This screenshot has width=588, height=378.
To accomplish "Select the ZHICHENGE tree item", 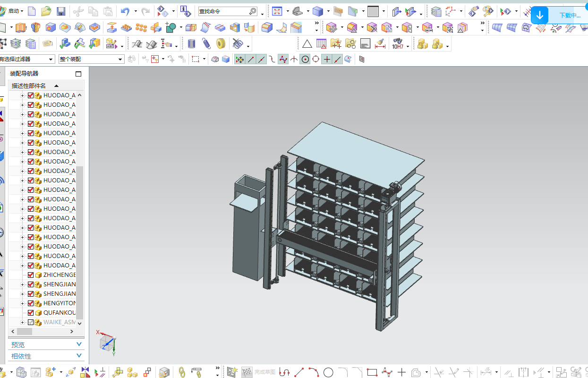I will [60, 275].
